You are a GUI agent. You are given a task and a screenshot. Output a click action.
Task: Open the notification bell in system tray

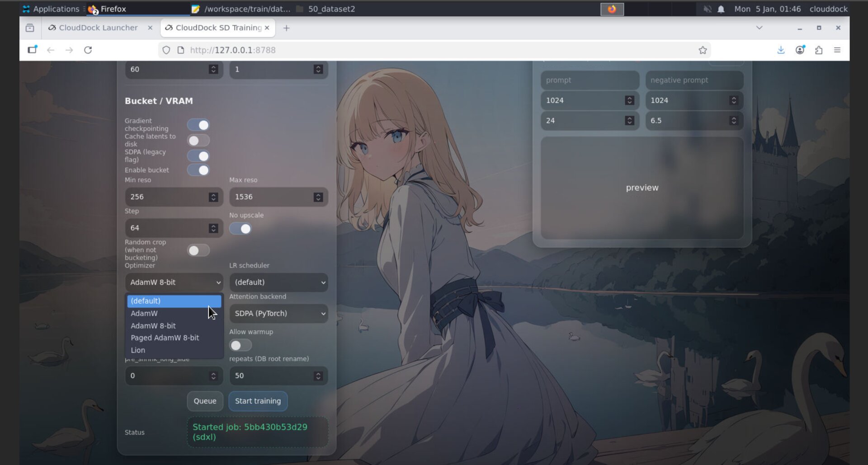[x=722, y=9]
